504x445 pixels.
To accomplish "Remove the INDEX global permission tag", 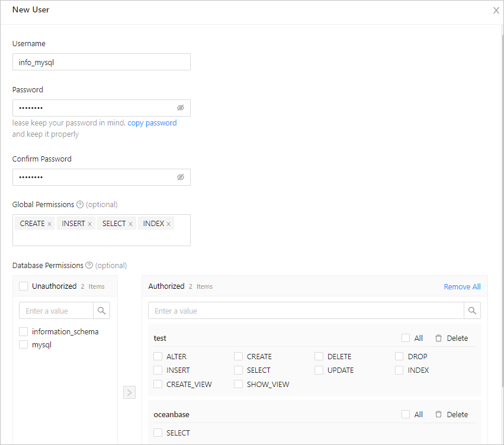I will 169,224.
